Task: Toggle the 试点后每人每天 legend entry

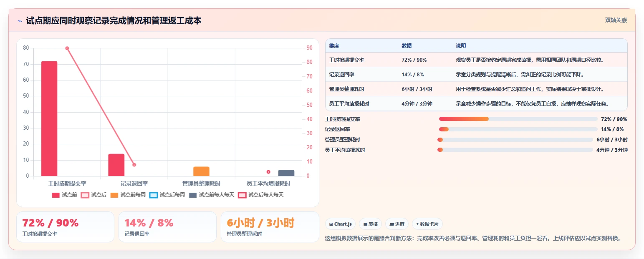Action: tap(261, 195)
